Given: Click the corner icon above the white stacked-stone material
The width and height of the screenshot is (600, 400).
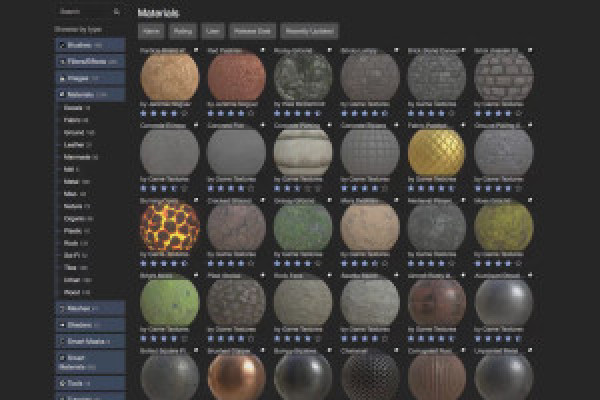Looking at the screenshot, I should [x=329, y=125].
